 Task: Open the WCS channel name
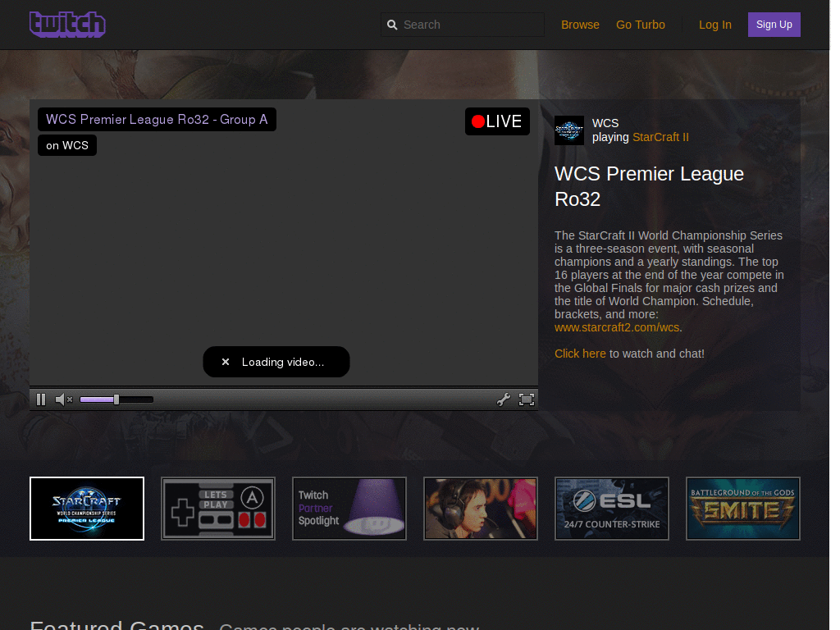(x=605, y=123)
